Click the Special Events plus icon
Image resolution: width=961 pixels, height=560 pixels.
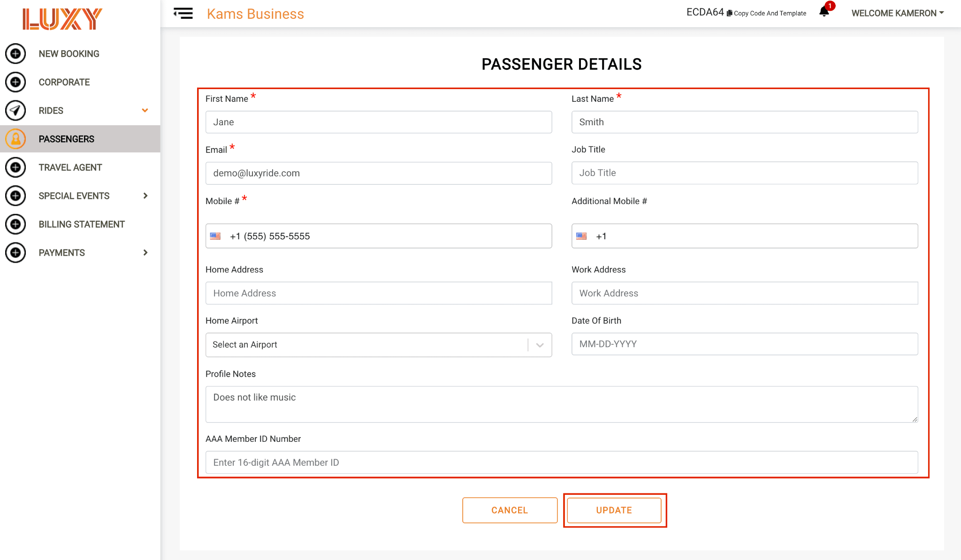coord(15,196)
